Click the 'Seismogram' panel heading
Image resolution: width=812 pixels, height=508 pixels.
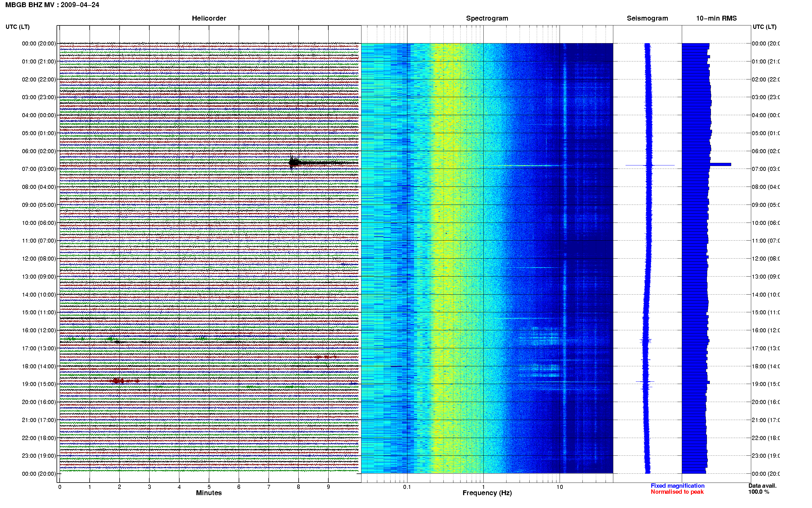pos(647,18)
